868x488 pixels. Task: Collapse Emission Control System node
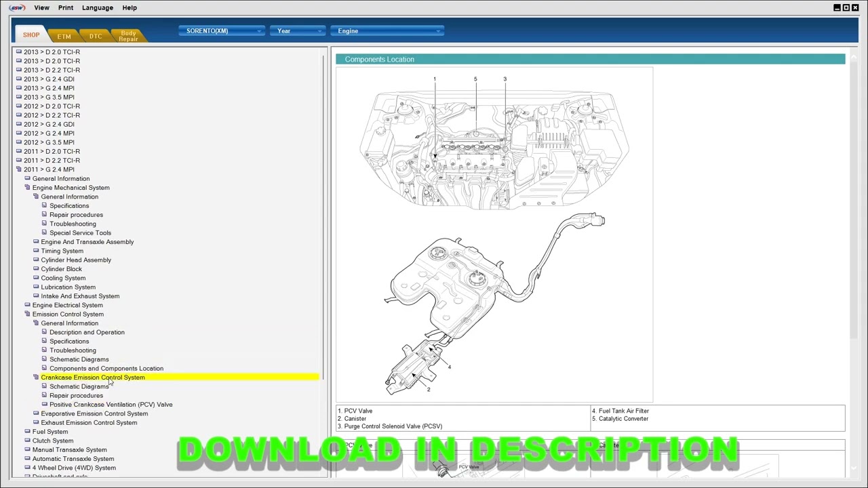click(x=27, y=314)
